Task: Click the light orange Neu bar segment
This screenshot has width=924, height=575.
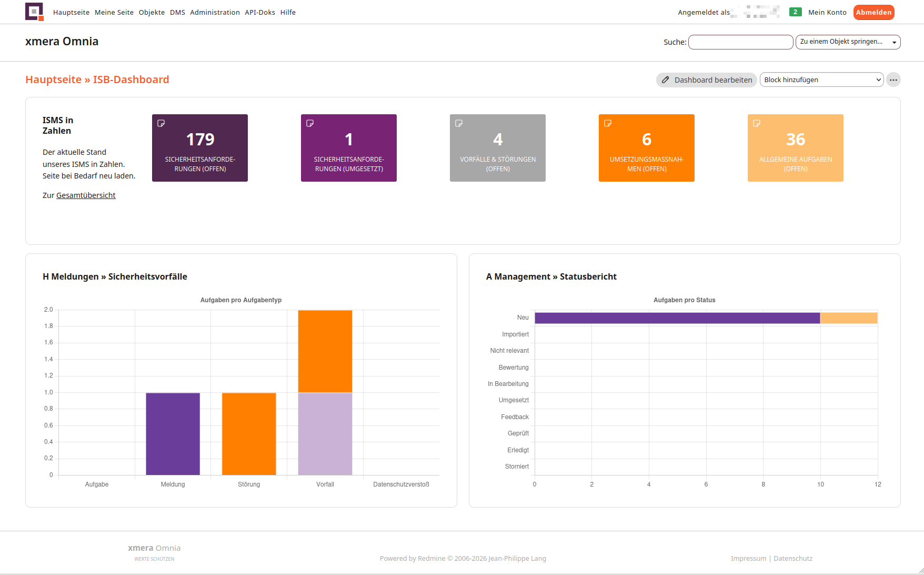Action: [849, 318]
